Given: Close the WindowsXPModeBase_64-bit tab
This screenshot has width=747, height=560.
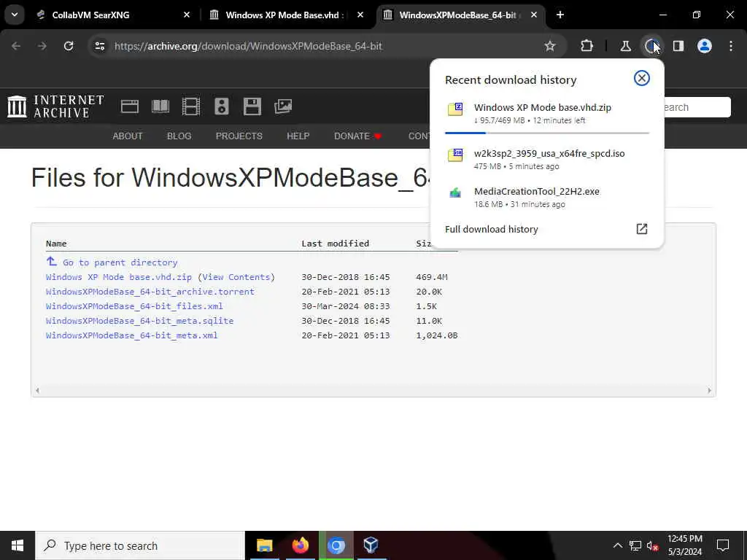Looking at the screenshot, I should coord(533,15).
